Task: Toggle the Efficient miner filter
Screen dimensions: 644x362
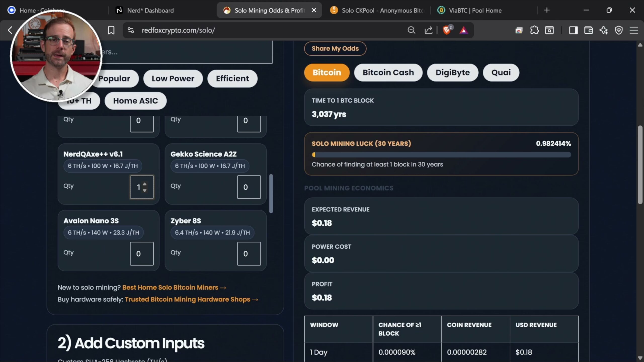Action: [x=232, y=78]
